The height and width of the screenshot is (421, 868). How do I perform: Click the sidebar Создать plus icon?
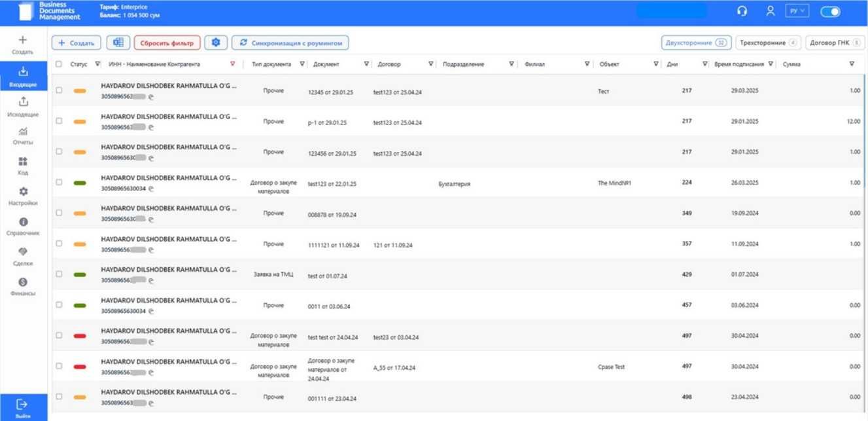23,40
